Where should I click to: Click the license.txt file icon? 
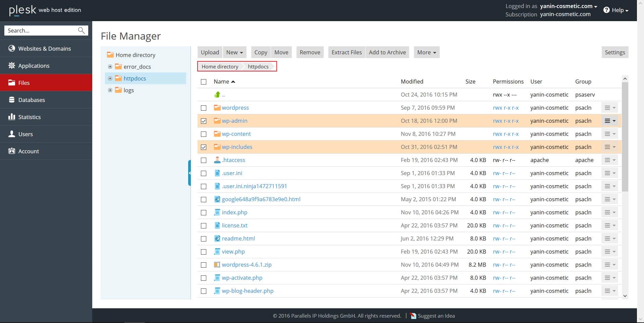[x=217, y=225]
